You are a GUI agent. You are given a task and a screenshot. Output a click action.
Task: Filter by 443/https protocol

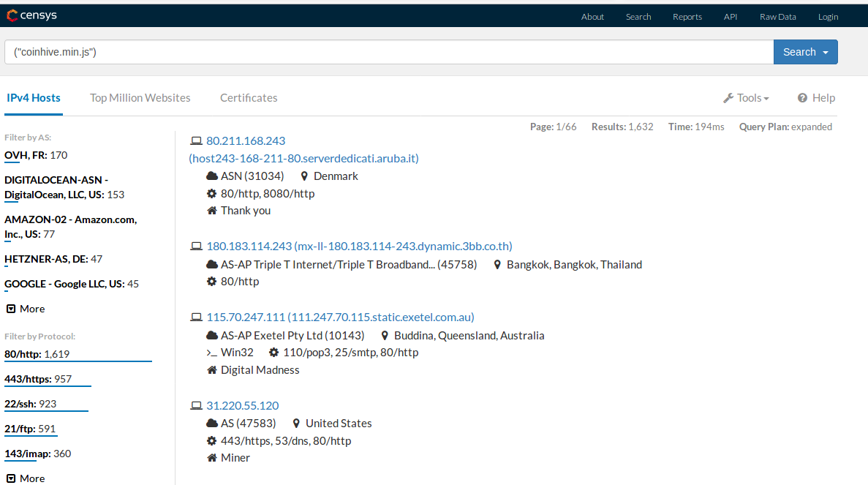pyautogui.click(x=38, y=379)
